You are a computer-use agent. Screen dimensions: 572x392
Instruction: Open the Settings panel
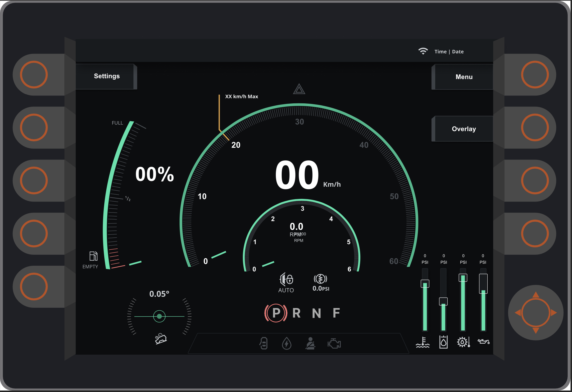tap(106, 76)
